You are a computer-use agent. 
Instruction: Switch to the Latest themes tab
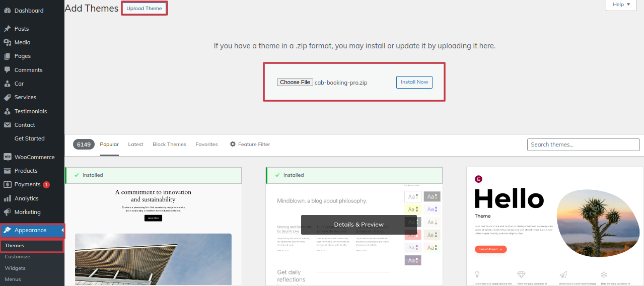coord(135,144)
